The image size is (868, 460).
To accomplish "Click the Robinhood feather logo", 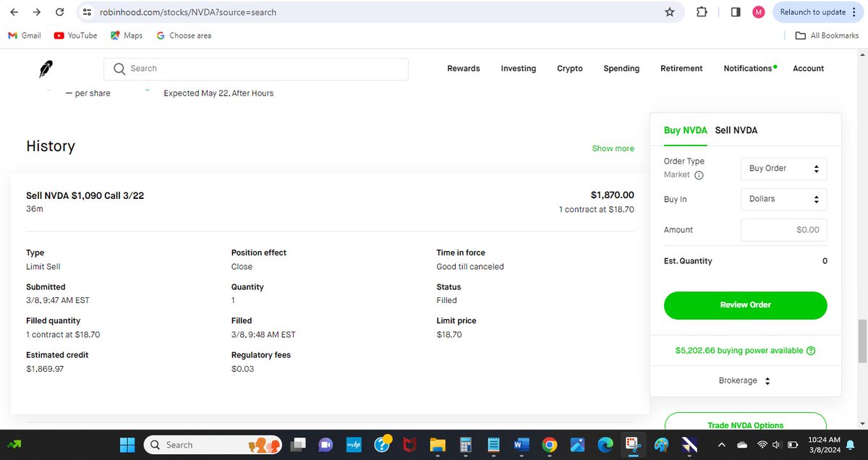I will (x=46, y=69).
